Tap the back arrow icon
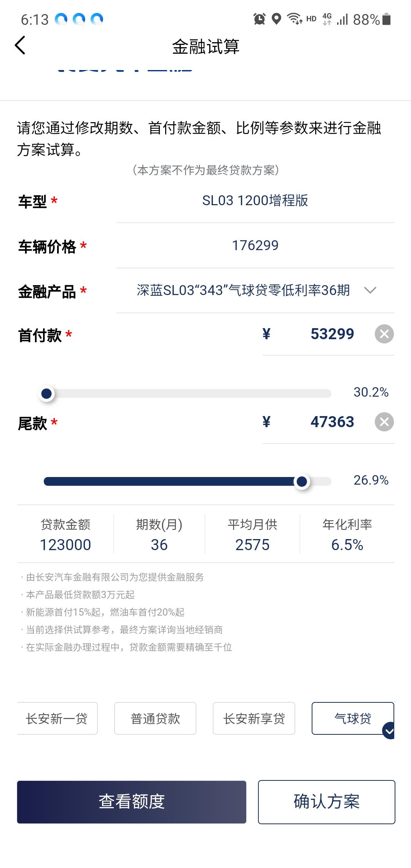 click(20, 46)
